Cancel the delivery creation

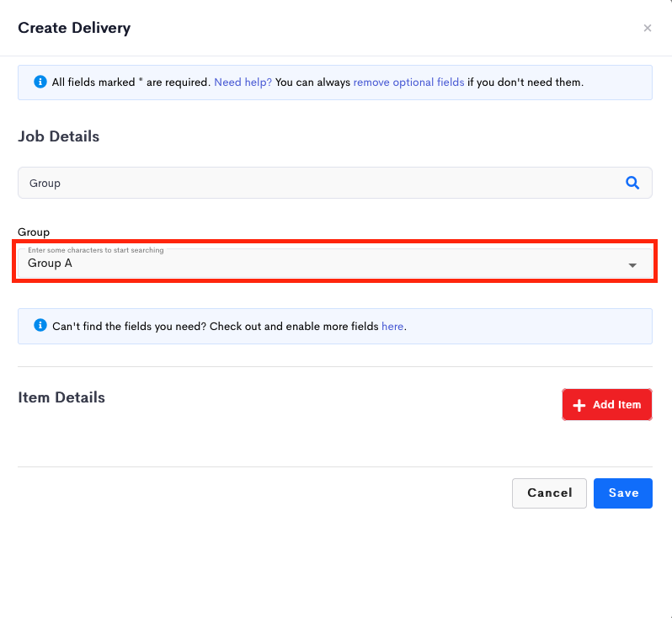[549, 493]
